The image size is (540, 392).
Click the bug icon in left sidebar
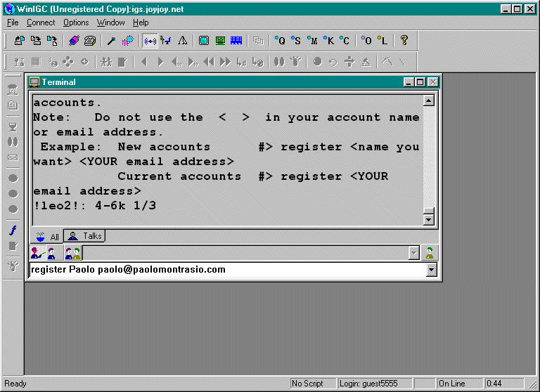pyautogui.click(x=13, y=266)
